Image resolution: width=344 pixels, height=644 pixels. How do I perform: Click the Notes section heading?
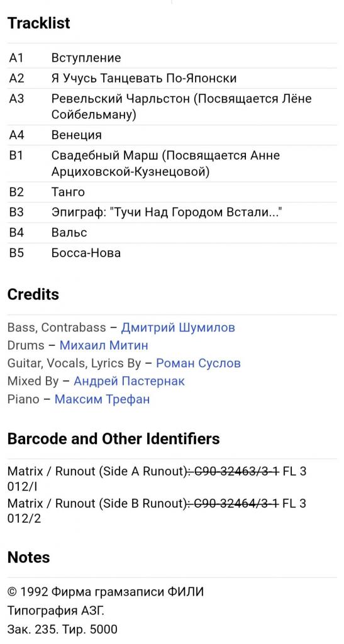coord(29,557)
